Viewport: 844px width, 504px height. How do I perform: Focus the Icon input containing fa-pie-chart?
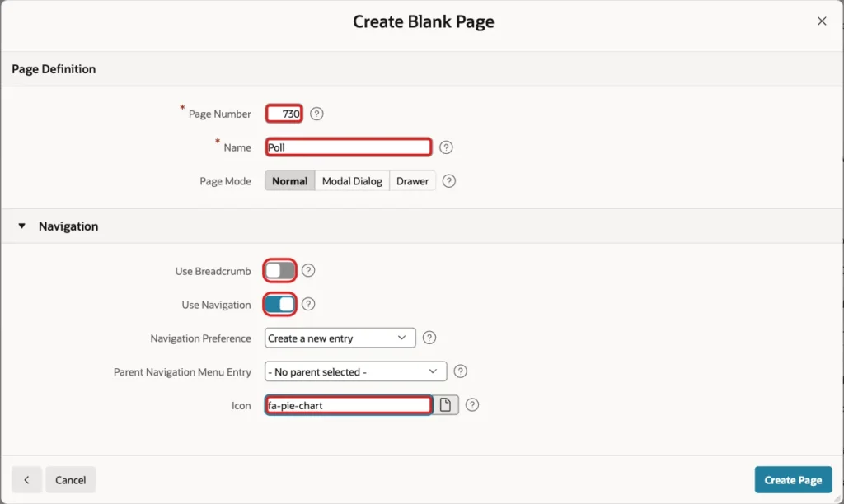pyautogui.click(x=349, y=405)
